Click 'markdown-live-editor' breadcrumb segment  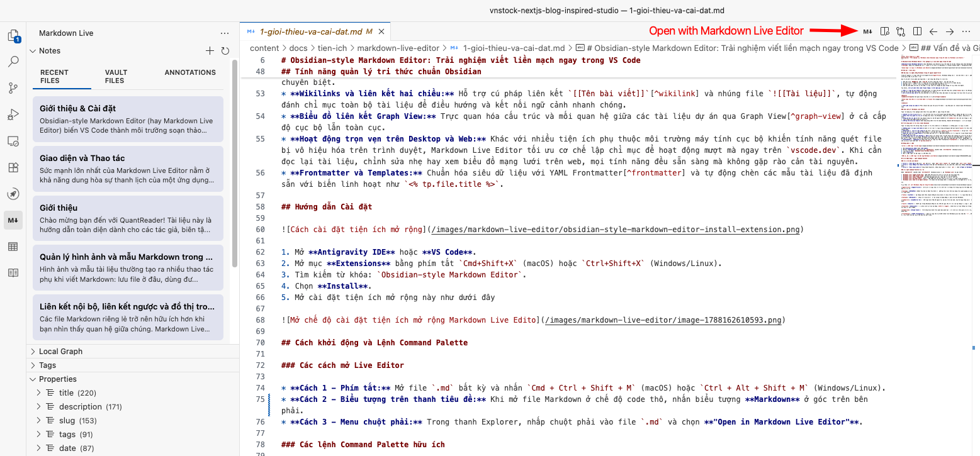[x=398, y=48]
